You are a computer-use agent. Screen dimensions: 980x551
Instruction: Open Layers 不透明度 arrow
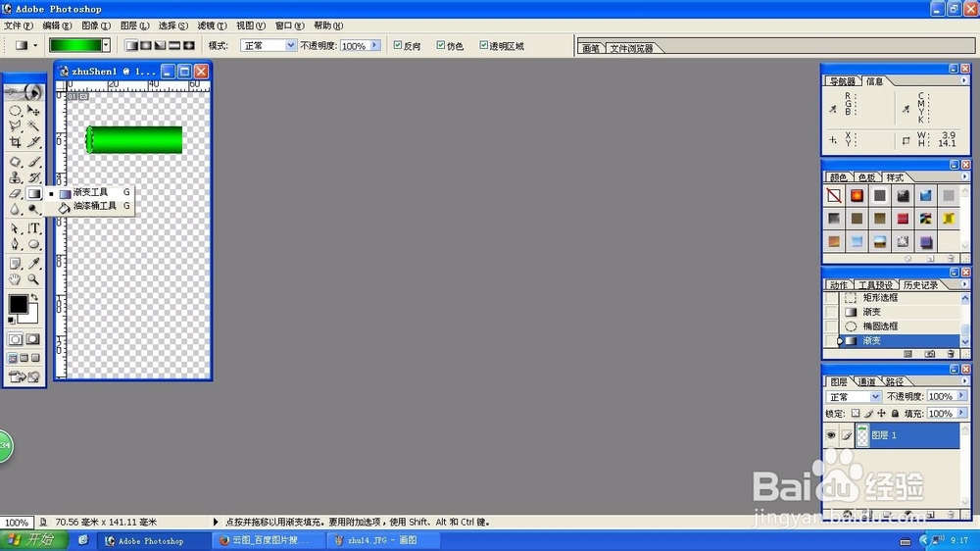click(961, 396)
